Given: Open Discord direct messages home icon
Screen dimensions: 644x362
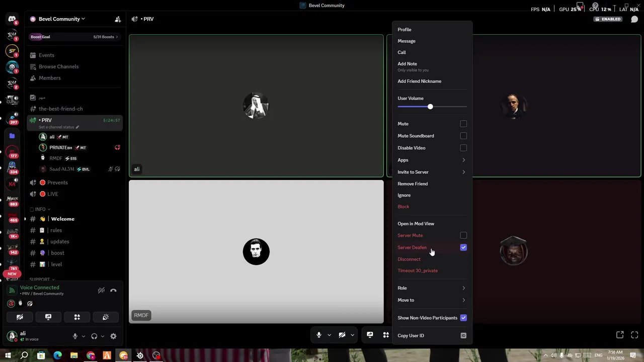Looking at the screenshot, I should (12, 19).
